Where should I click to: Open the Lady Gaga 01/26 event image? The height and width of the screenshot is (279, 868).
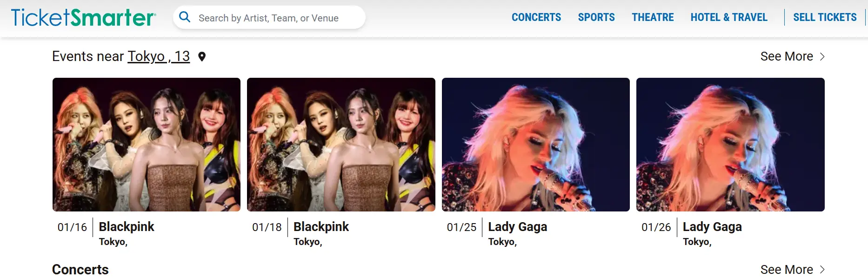tap(730, 144)
